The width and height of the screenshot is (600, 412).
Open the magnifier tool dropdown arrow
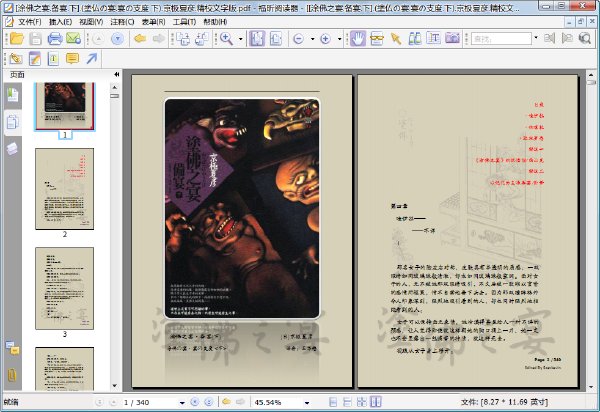click(x=241, y=39)
